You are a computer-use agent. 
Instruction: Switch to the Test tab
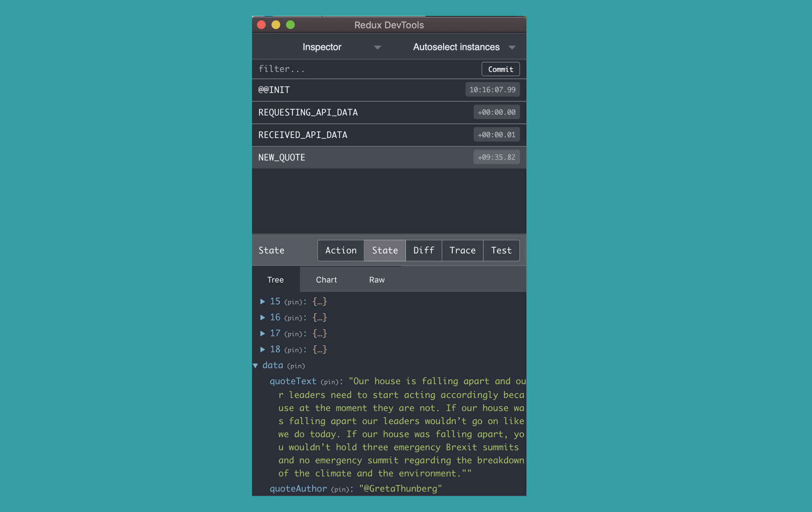tap(501, 250)
